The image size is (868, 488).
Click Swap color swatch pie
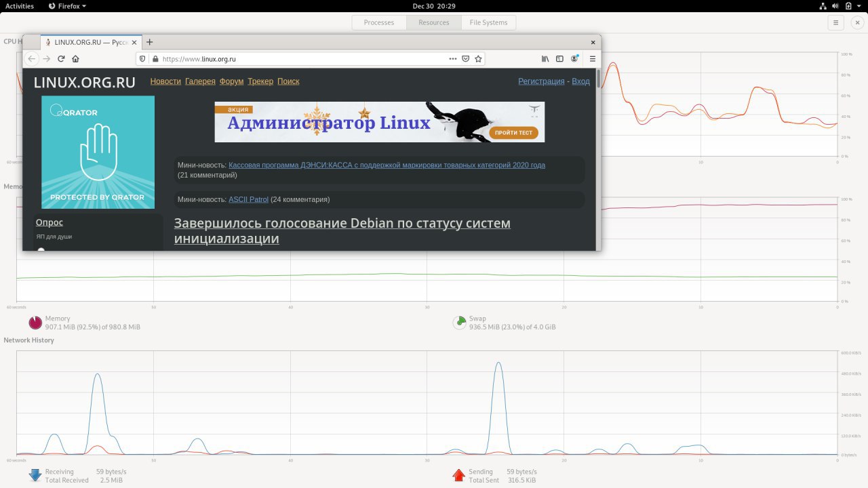pyautogui.click(x=459, y=323)
